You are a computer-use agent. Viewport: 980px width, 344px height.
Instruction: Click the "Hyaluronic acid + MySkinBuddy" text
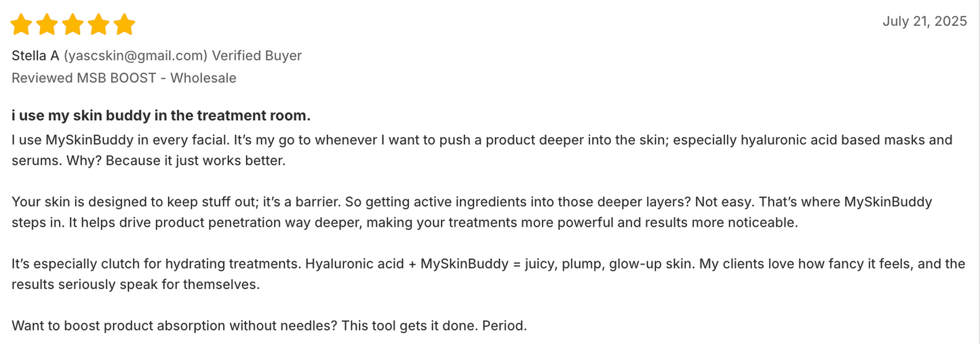407,264
